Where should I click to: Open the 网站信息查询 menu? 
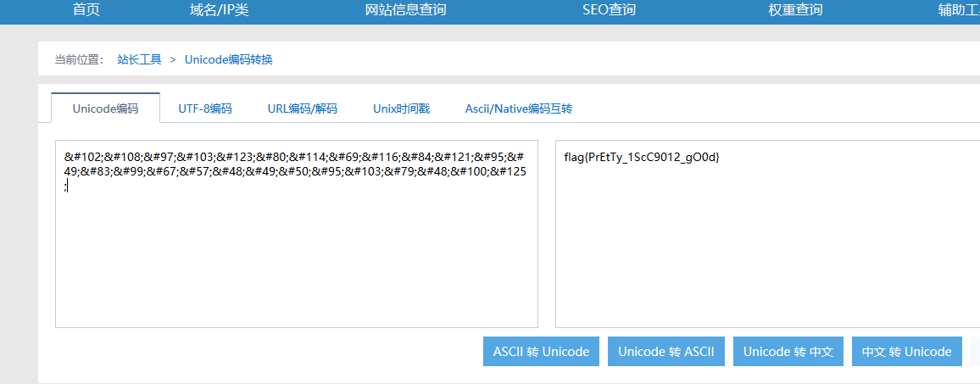[x=405, y=9]
